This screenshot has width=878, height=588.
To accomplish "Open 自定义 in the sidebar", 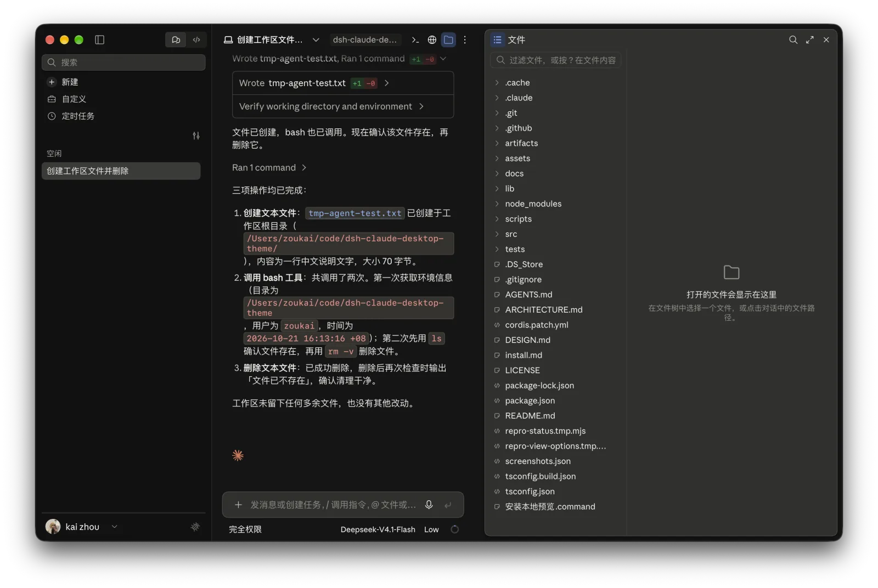I will [123, 99].
